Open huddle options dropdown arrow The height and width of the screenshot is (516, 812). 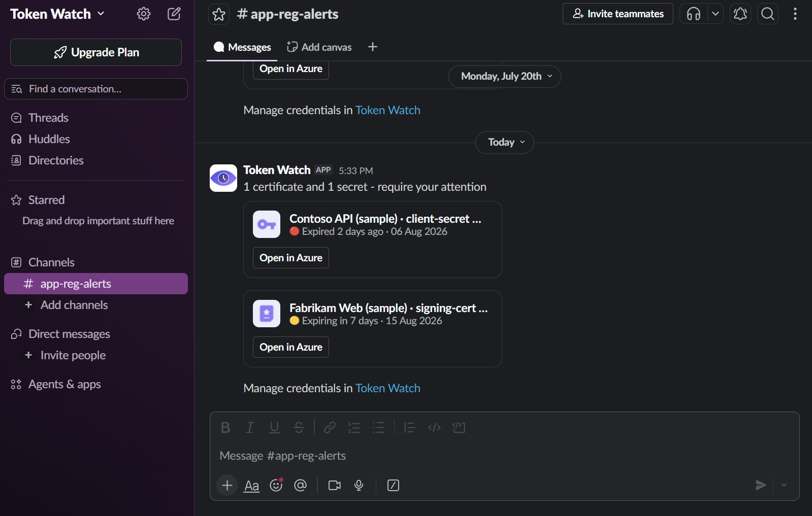(x=716, y=14)
